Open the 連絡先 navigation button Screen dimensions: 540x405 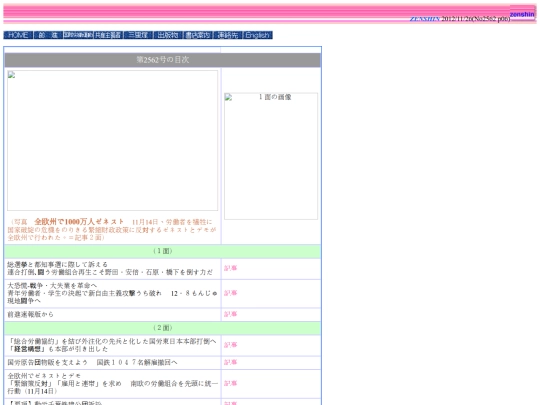point(228,35)
